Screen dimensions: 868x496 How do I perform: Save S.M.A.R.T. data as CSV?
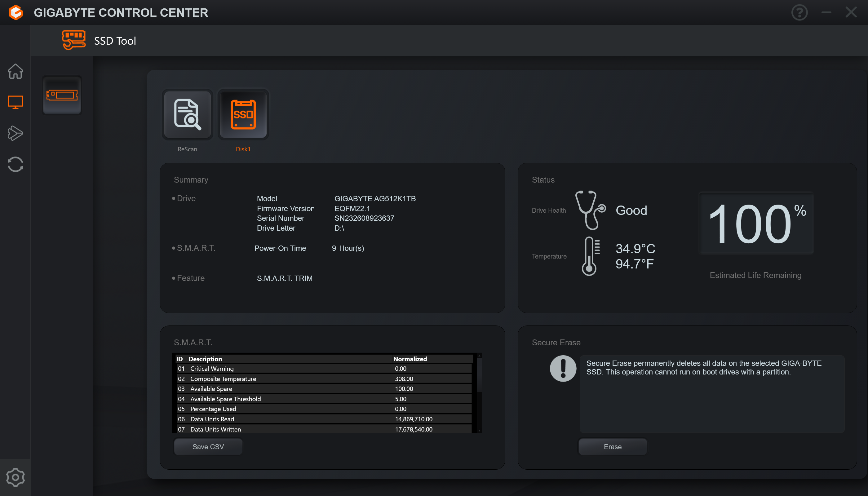[x=208, y=446]
